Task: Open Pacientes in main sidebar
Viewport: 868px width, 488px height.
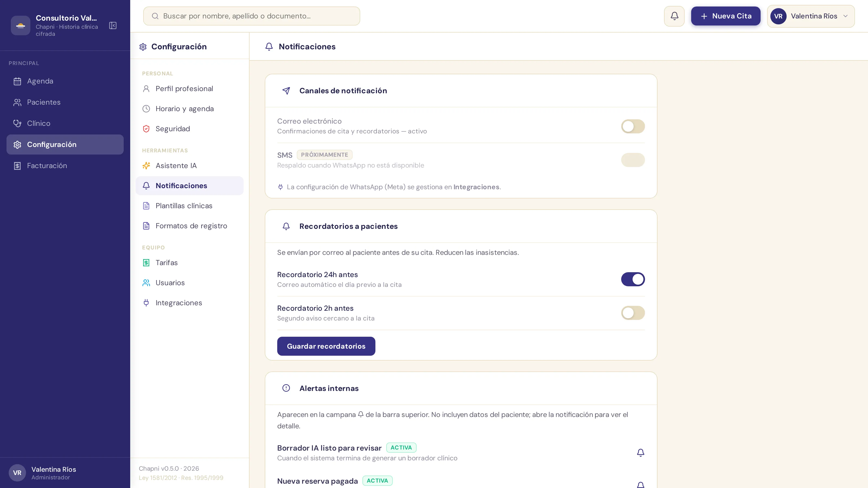Action: coord(65,102)
